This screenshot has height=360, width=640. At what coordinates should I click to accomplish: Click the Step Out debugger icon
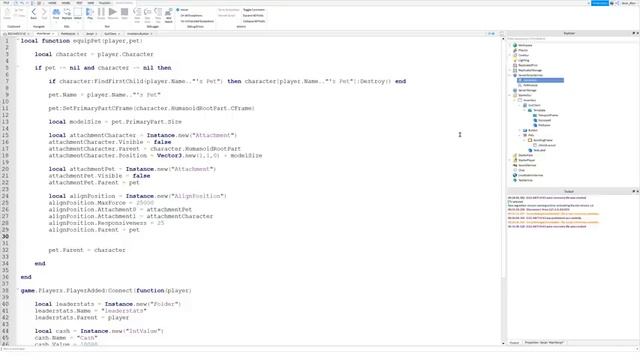(x=158, y=14)
